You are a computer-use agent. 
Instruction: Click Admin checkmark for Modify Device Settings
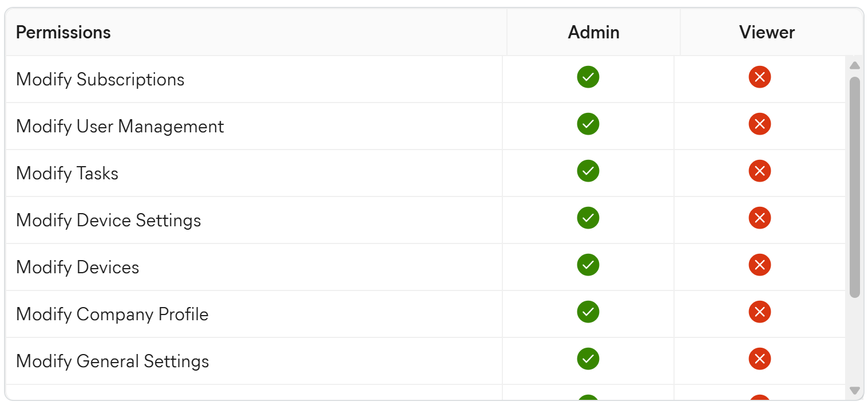coord(588,218)
